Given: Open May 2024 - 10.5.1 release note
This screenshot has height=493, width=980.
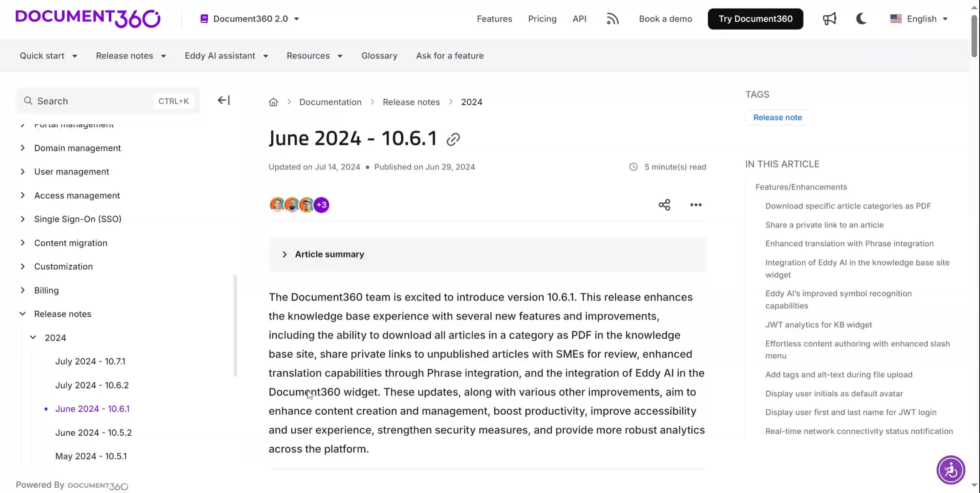Looking at the screenshot, I should (91, 456).
